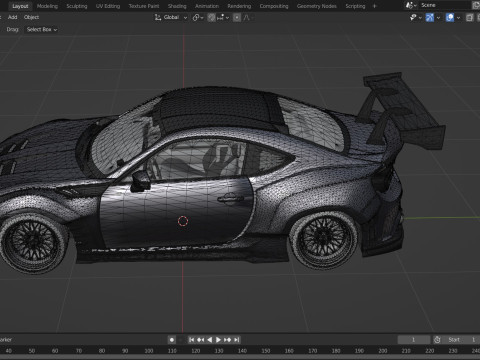
Task: Toggle X-ray view mode
Action: [x=470, y=17]
